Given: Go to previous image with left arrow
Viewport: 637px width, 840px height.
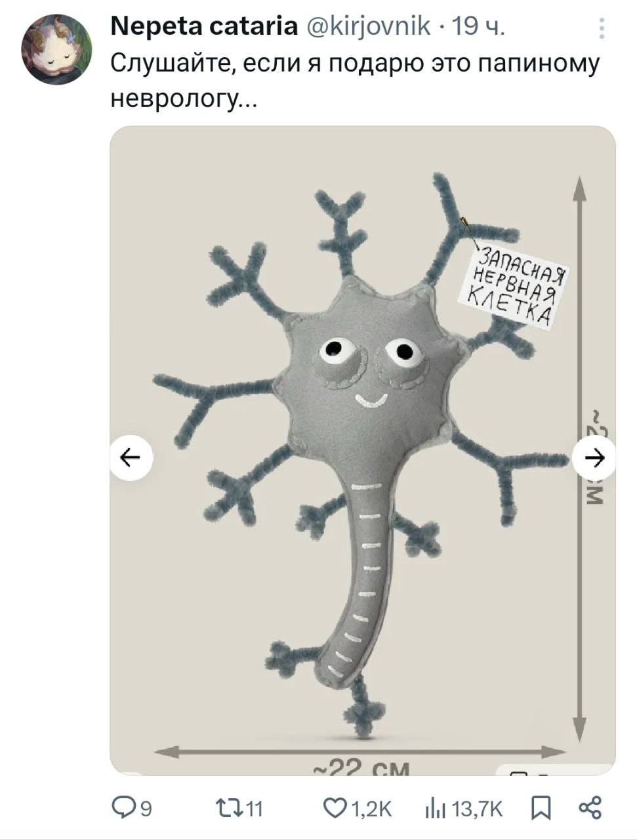Looking at the screenshot, I should (131, 457).
